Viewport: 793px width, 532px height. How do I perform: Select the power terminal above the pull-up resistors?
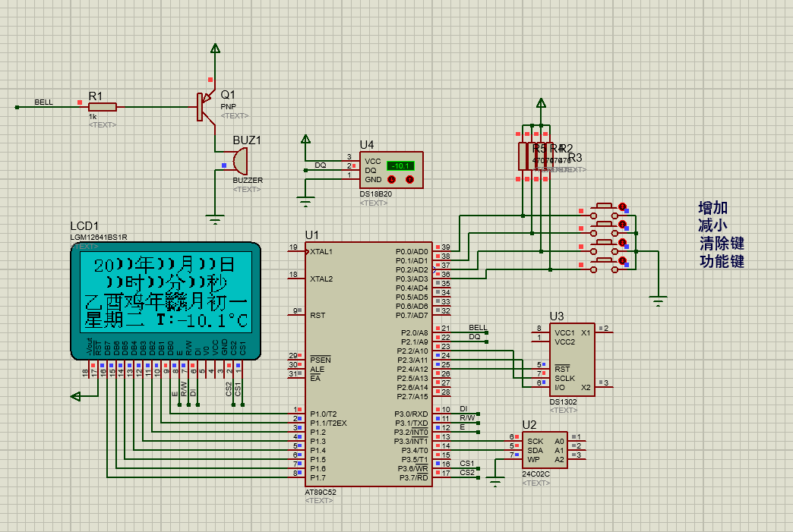541,103
